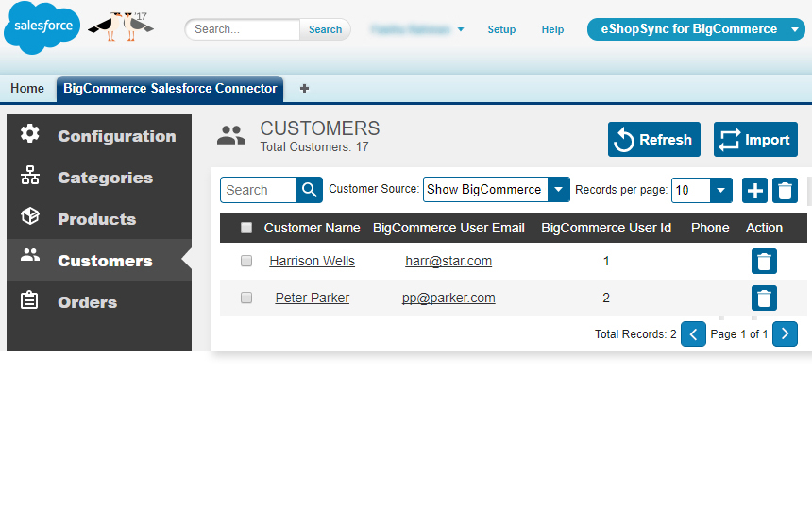Switch to the Home tab
812x529 pixels.
(x=27, y=88)
